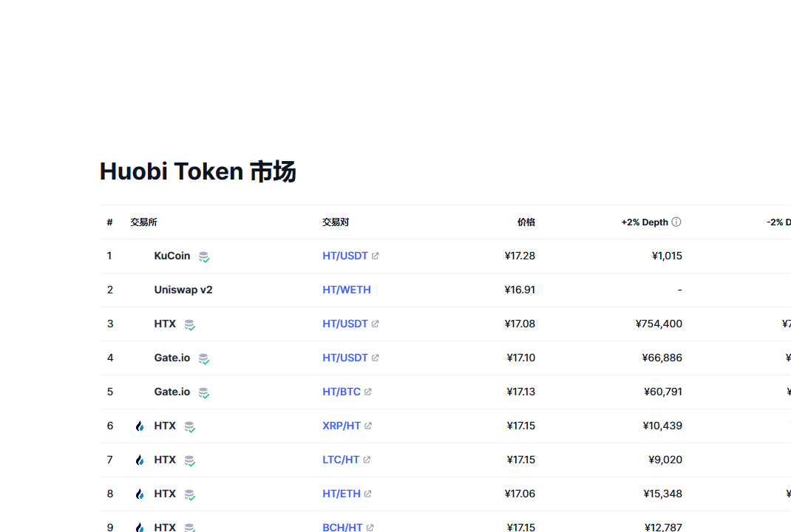Image resolution: width=791 pixels, height=532 pixels.
Task: Sort markets by the # rank column
Action: pos(109,222)
